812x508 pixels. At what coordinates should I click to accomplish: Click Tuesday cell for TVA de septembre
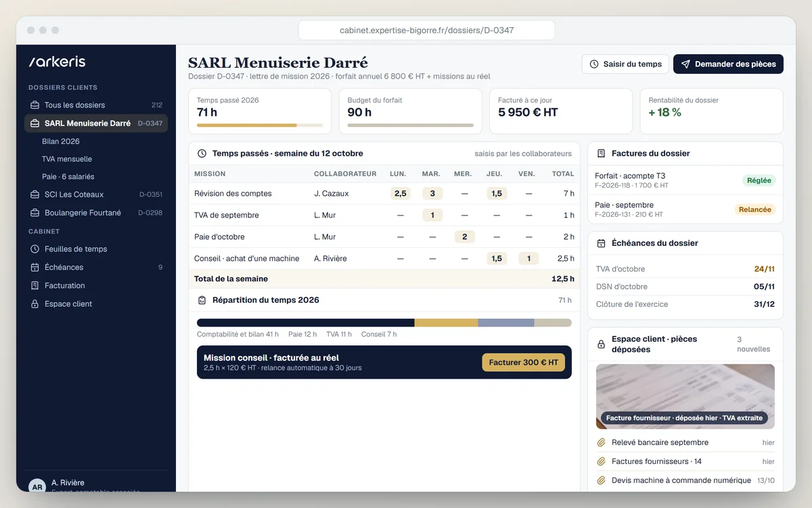(432, 215)
